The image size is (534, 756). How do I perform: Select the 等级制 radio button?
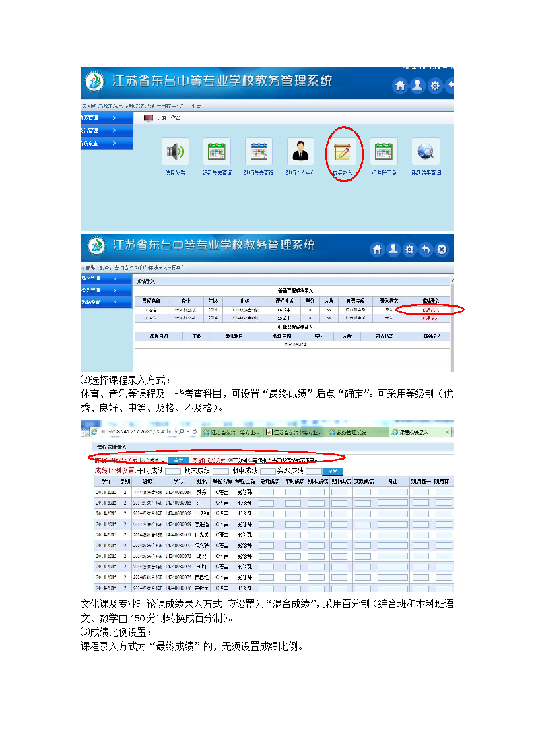click(x=250, y=460)
